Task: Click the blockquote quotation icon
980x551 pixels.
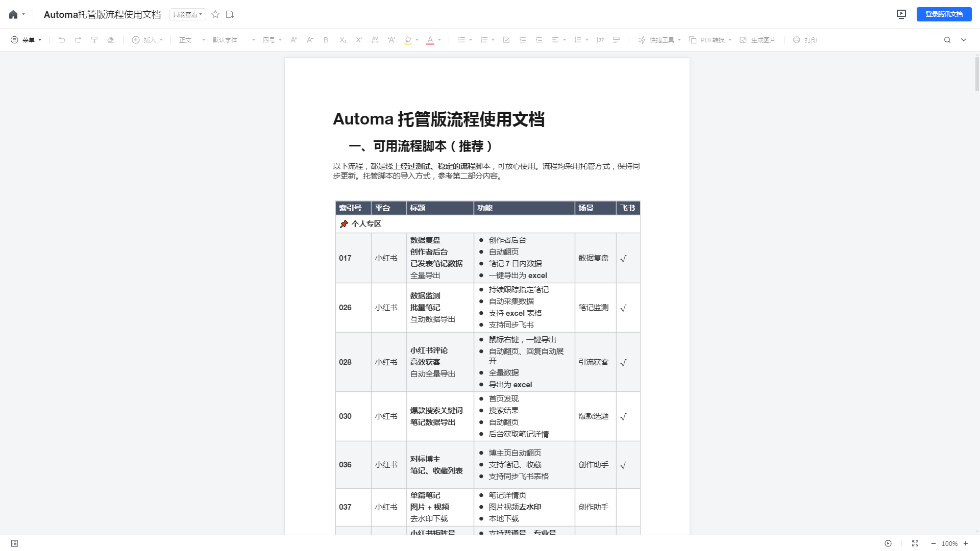Action: tap(600, 40)
